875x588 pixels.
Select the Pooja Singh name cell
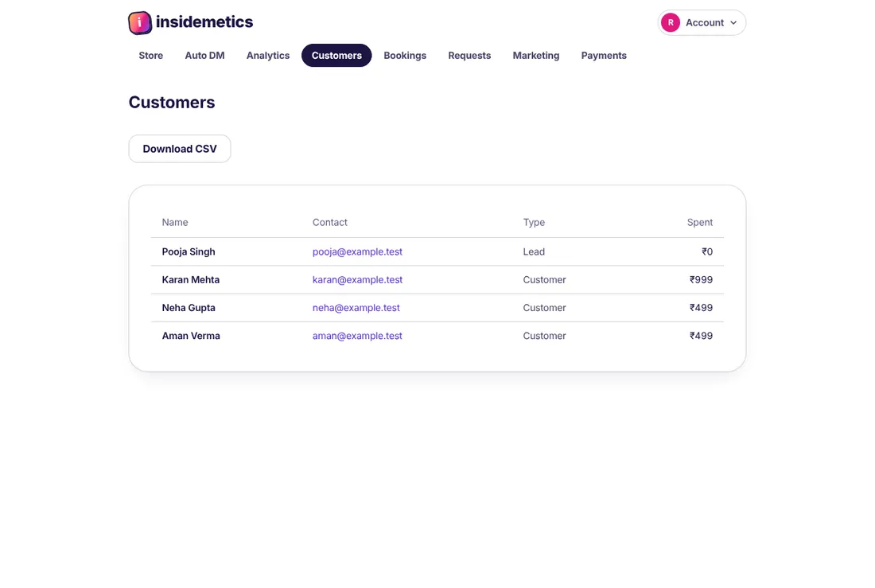189,252
